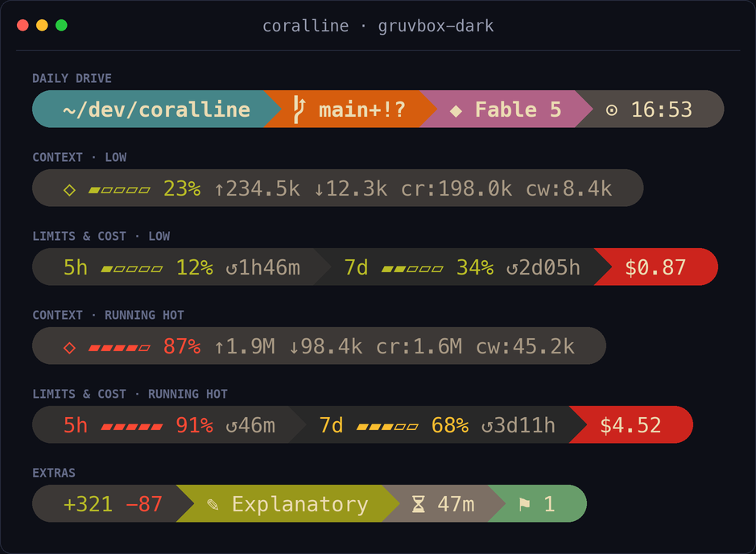Click the yellow minimize window button
Screen dimensions: 756x554
pyautogui.click(x=42, y=25)
